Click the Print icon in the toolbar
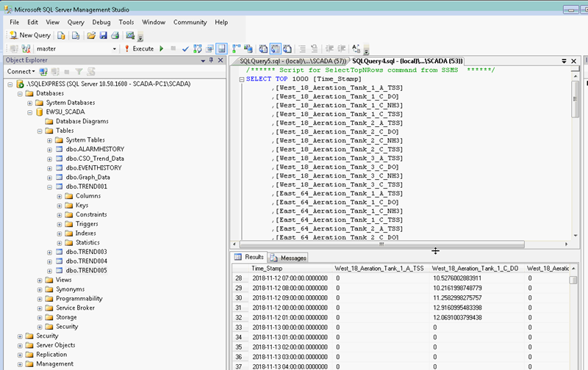The height and width of the screenshot is (370, 588). tap(115, 35)
